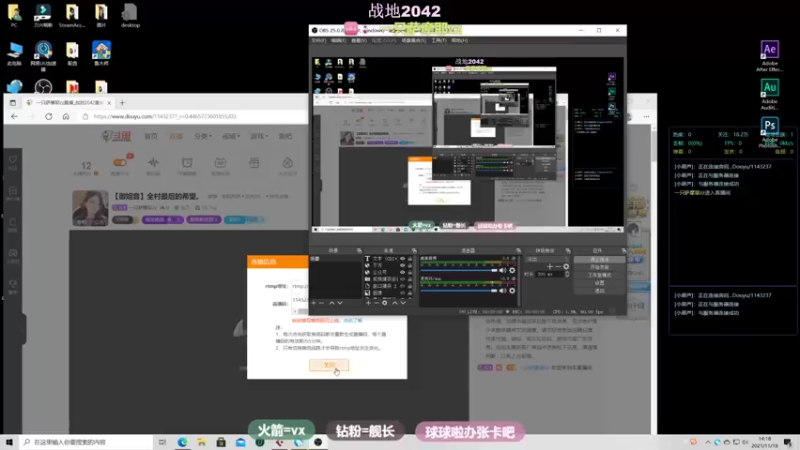Open Studio Mode in OBS
The image size is (800, 450).
coord(599,275)
